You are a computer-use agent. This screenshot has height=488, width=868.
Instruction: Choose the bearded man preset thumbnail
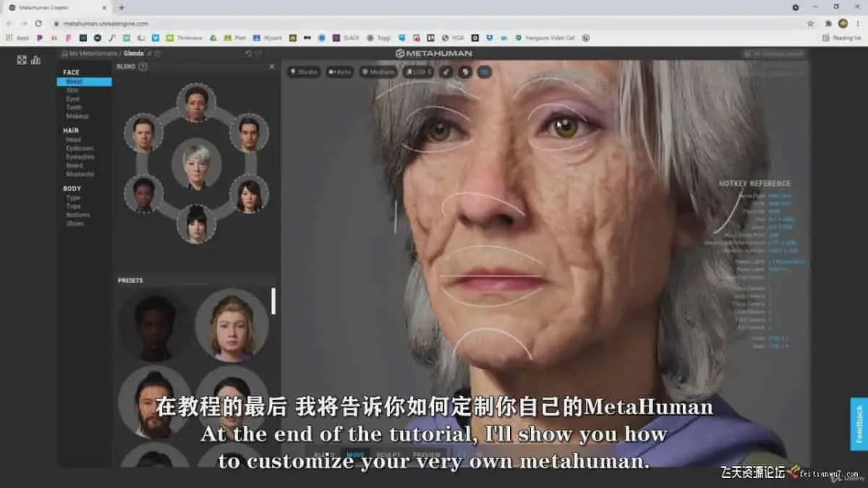pyautogui.click(x=155, y=403)
